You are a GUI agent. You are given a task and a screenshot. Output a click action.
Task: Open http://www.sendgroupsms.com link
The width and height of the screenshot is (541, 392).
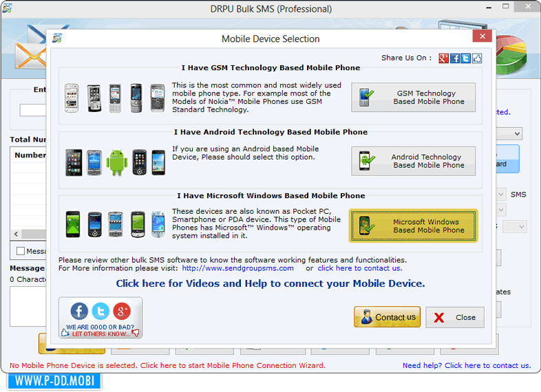237,268
